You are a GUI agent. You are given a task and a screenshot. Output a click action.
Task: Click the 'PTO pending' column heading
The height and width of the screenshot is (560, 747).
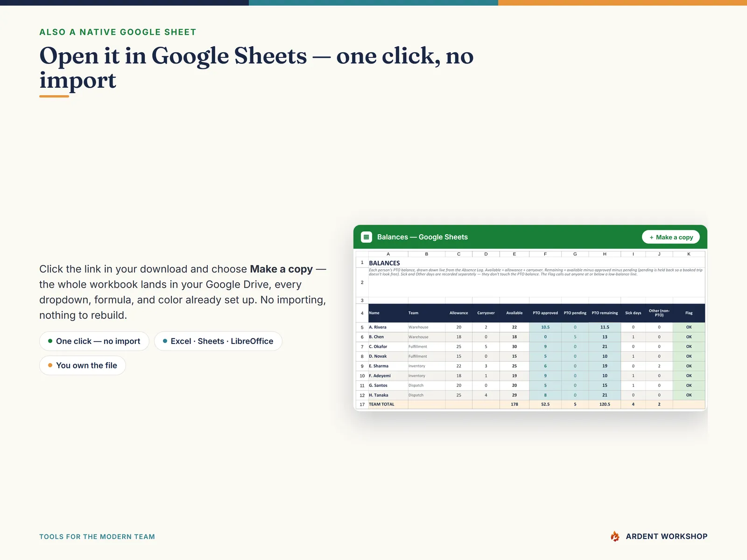pyautogui.click(x=575, y=313)
